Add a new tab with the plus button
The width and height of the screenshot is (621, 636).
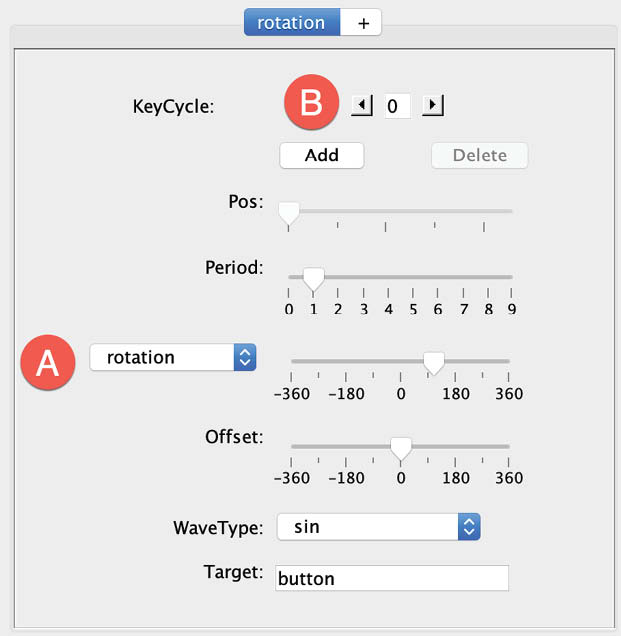[361, 23]
